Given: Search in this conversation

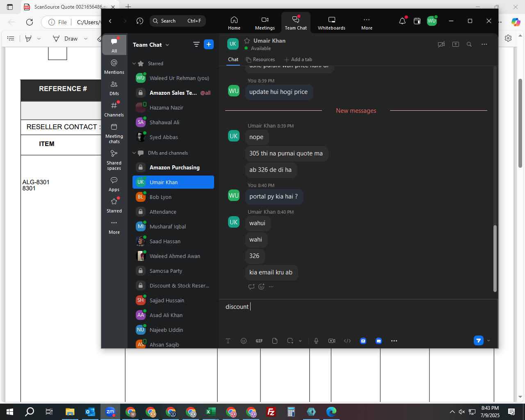Looking at the screenshot, I should (469, 44).
